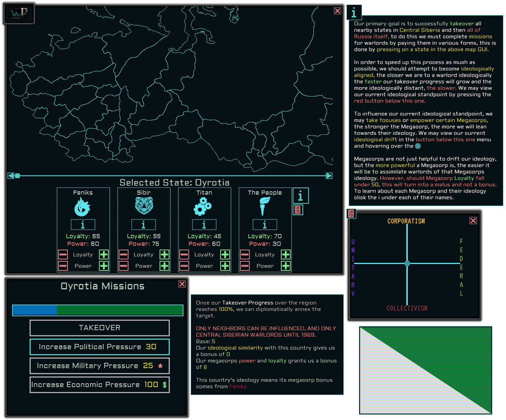Image resolution: width=506 pixels, height=420 pixels.
Task: Click The People Power: 30 value
Action: [265, 243]
